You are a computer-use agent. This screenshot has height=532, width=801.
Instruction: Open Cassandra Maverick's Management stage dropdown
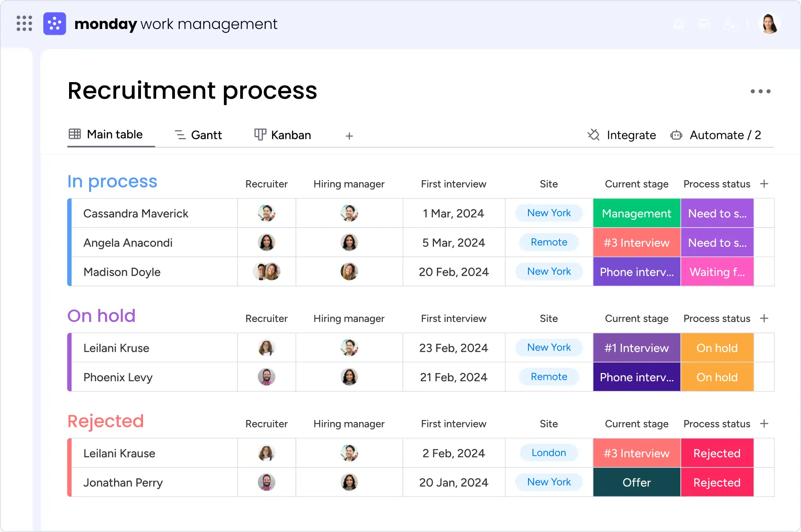636,213
